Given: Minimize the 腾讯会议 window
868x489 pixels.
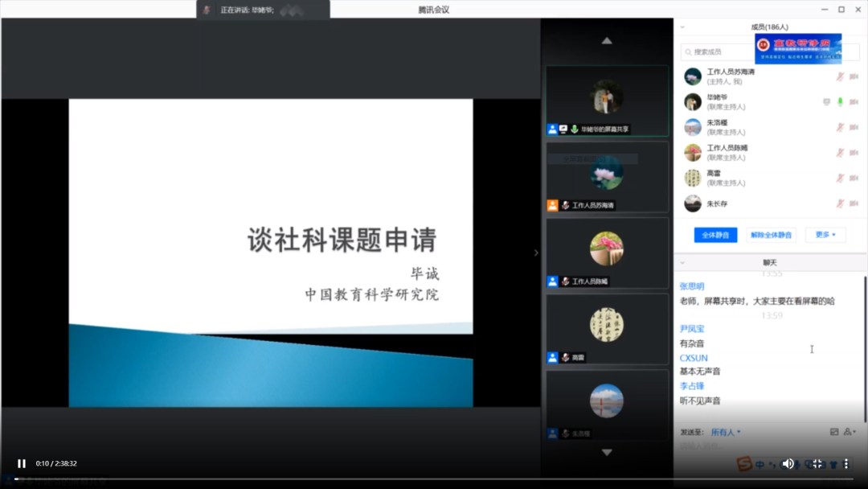Looking at the screenshot, I should 825,10.
